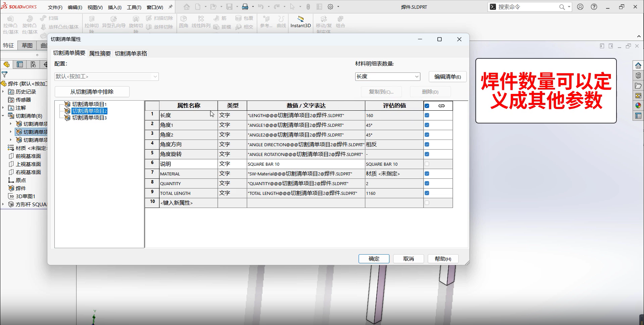Image resolution: width=644 pixels, height=325 pixels.
Task: Expand the 注解 tree node
Action: (3, 108)
